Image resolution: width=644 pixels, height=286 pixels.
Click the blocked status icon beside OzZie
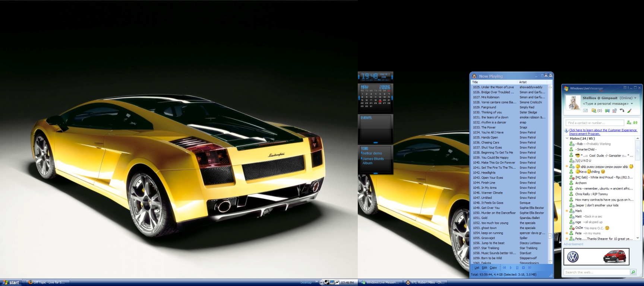(571, 228)
